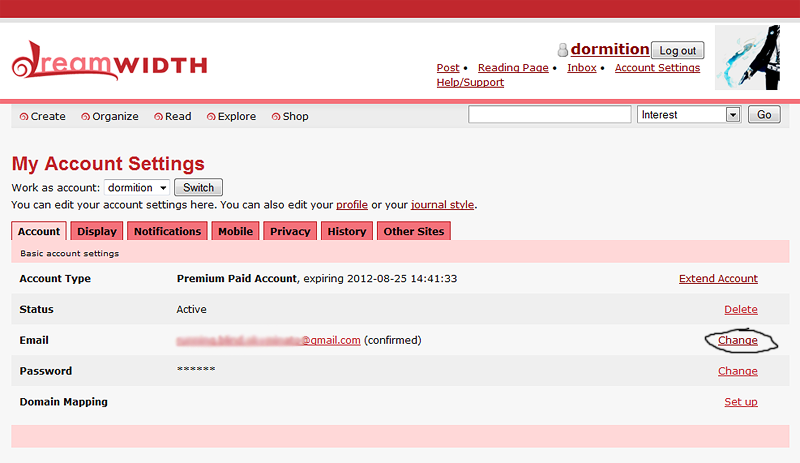Viewport: 800px width, 463px height.
Task: Click the Dreamwidth logo
Action: coord(108,62)
